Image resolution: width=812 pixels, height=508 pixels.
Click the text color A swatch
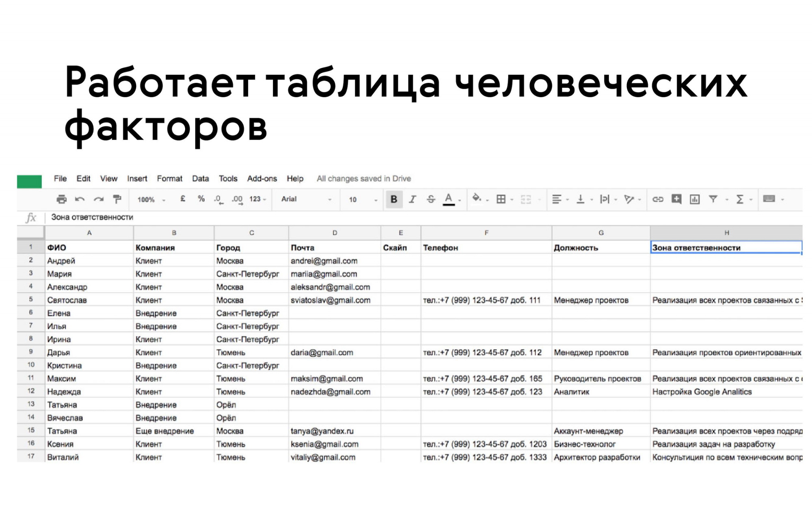pos(449,199)
